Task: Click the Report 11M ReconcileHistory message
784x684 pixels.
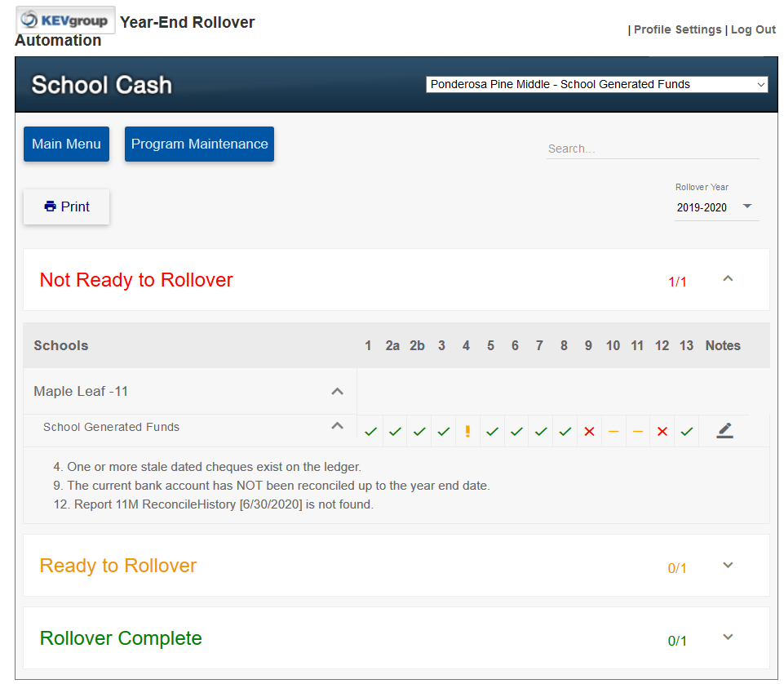Action: tap(214, 504)
